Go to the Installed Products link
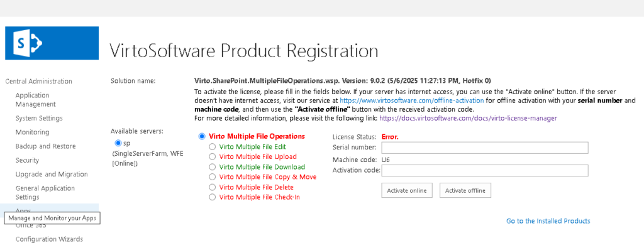The height and width of the screenshot is (243, 644). 548,221
